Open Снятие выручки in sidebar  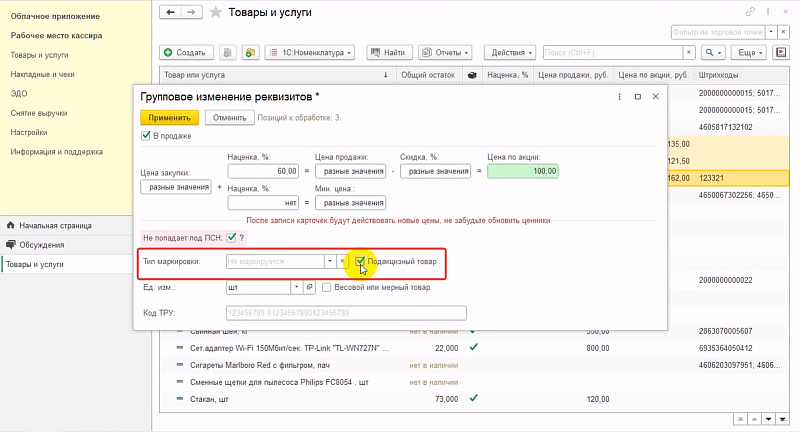39,113
